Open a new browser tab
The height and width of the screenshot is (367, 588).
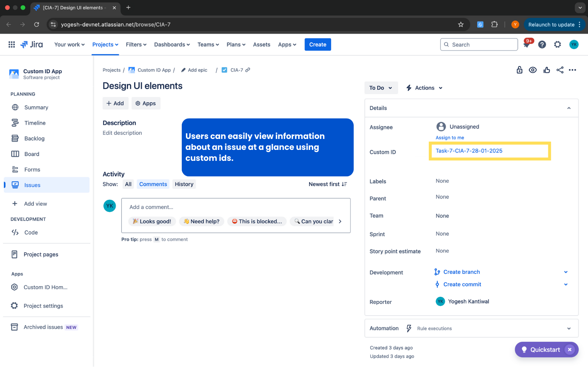coord(128,8)
